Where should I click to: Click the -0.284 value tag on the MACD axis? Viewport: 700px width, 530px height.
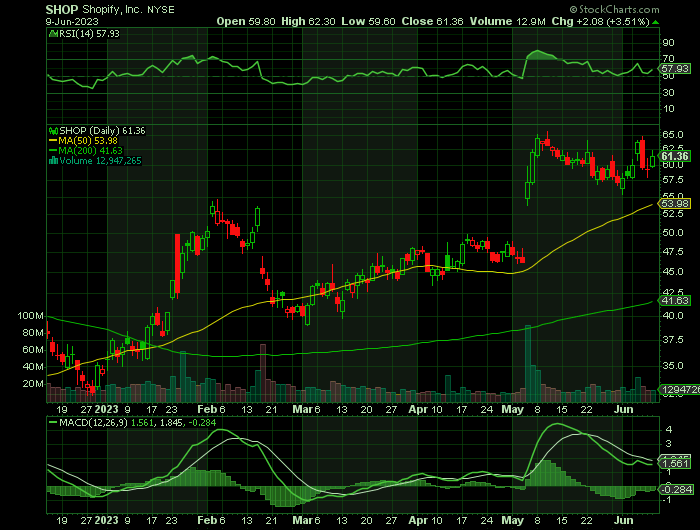(x=676, y=490)
